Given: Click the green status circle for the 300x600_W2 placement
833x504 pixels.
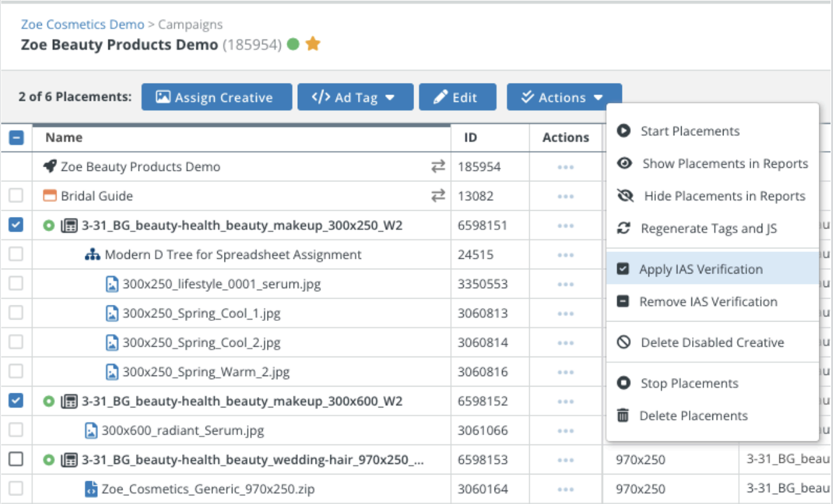Looking at the screenshot, I should coord(49,401).
